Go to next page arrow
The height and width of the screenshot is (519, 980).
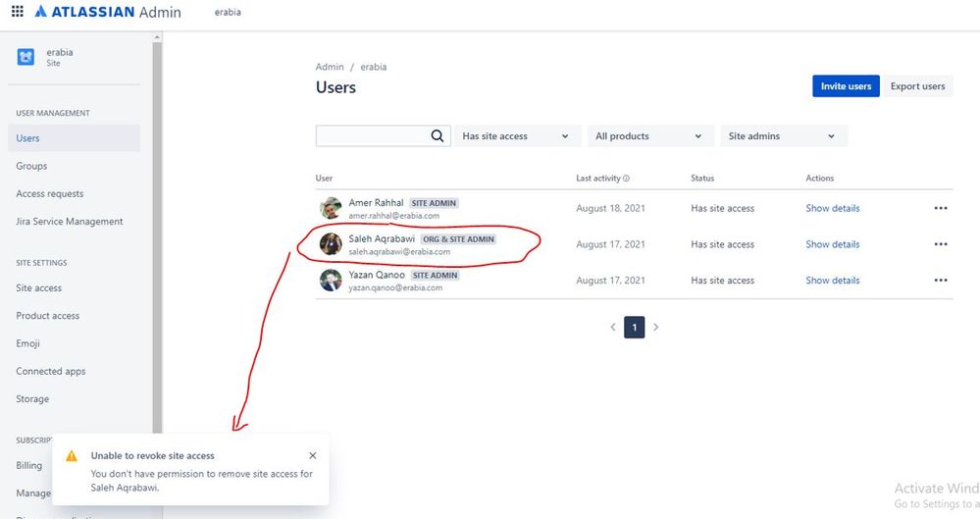655,327
